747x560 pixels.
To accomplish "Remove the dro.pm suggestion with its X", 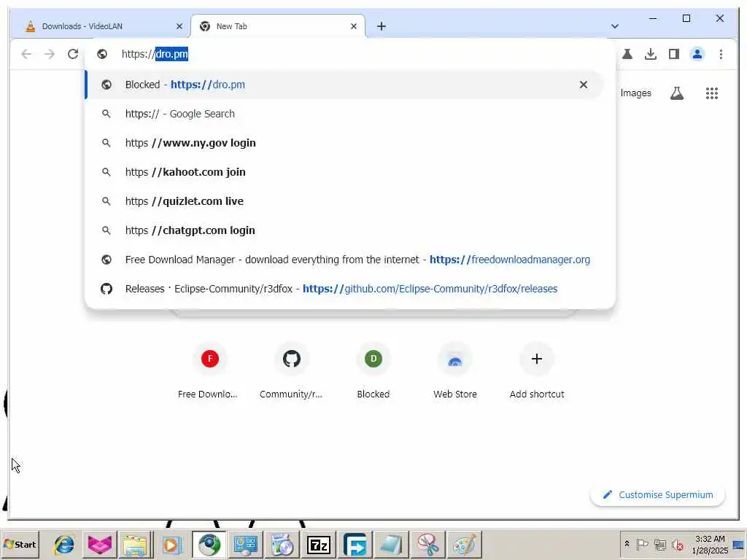I will click(x=583, y=85).
